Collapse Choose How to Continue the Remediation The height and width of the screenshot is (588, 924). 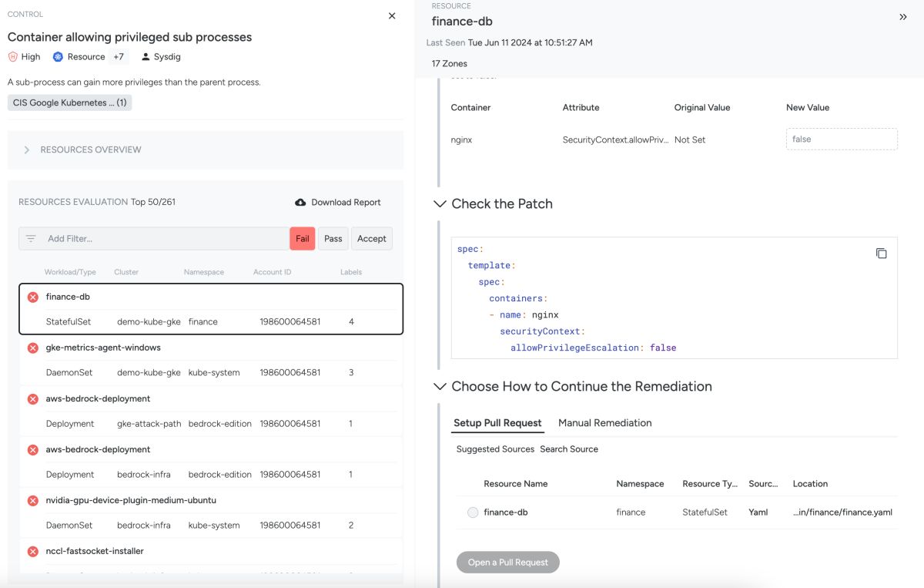click(440, 387)
